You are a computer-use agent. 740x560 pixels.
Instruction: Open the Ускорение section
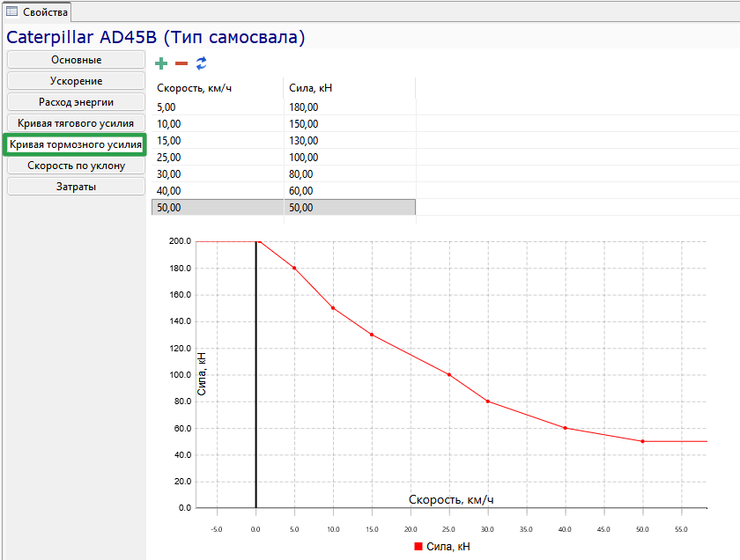pyautogui.click(x=76, y=81)
